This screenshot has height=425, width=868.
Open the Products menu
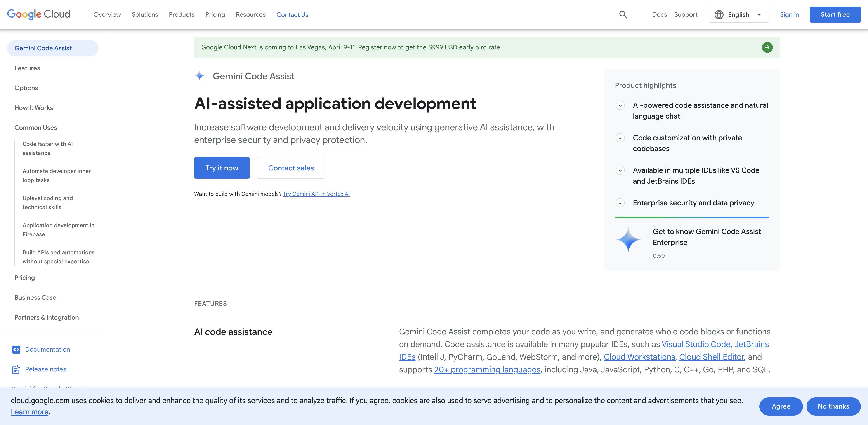pyautogui.click(x=182, y=14)
